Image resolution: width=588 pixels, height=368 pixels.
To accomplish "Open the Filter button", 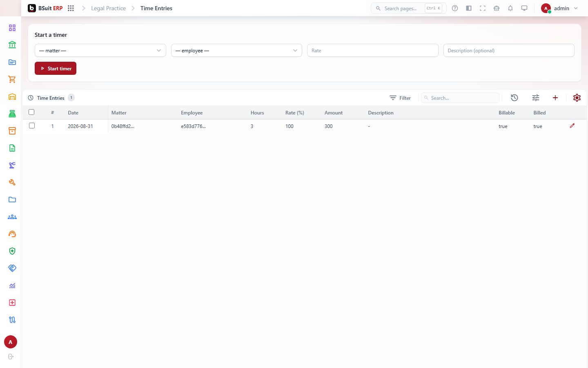I will pos(400,98).
